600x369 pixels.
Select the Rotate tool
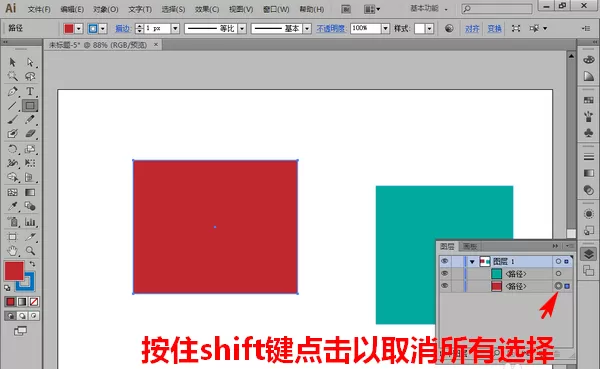coord(12,149)
